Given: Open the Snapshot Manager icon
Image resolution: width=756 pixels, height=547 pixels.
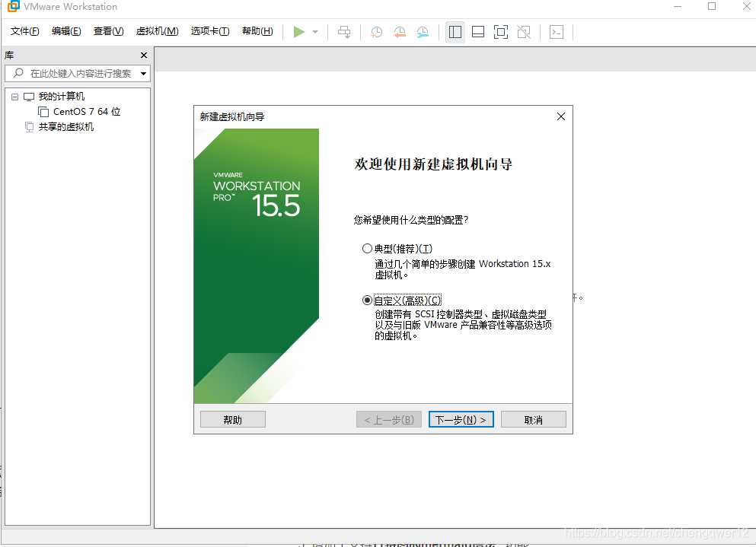Looking at the screenshot, I should coord(422,32).
